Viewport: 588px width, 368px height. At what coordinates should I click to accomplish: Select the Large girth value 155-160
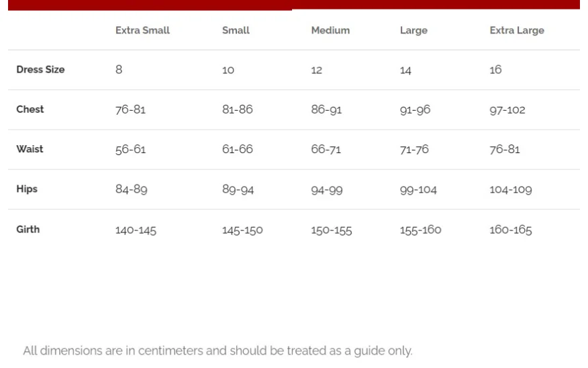[420, 230]
